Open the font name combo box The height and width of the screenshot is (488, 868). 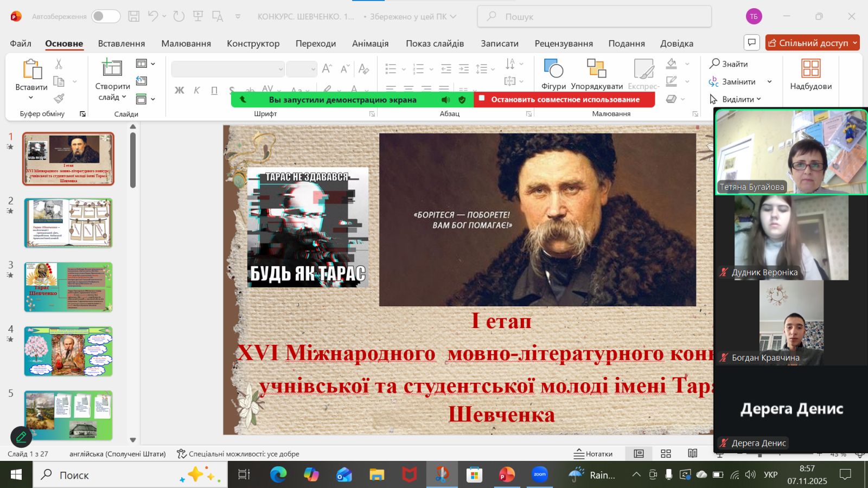click(228, 69)
